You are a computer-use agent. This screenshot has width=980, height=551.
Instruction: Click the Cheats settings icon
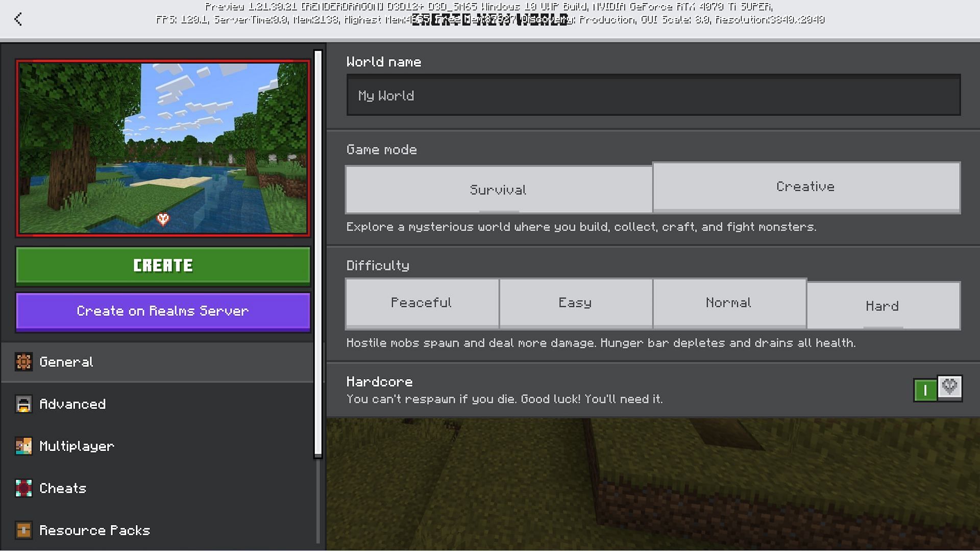coord(23,488)
